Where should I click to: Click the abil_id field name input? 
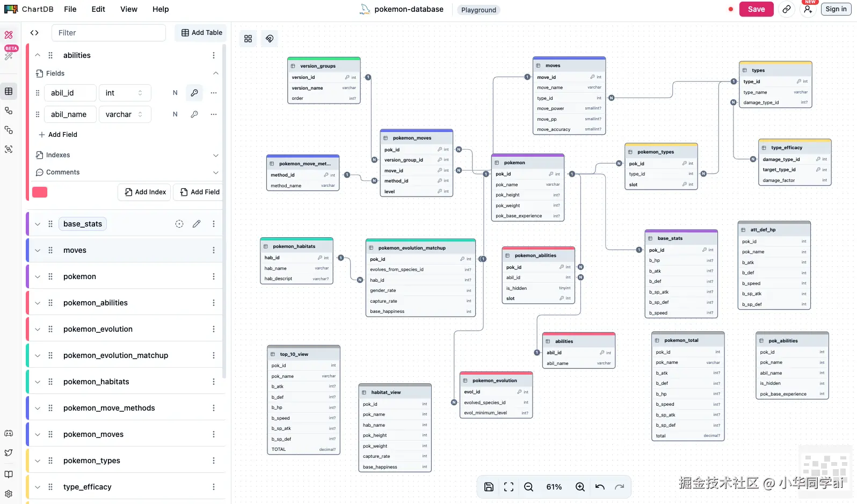[x=70, y=93]
